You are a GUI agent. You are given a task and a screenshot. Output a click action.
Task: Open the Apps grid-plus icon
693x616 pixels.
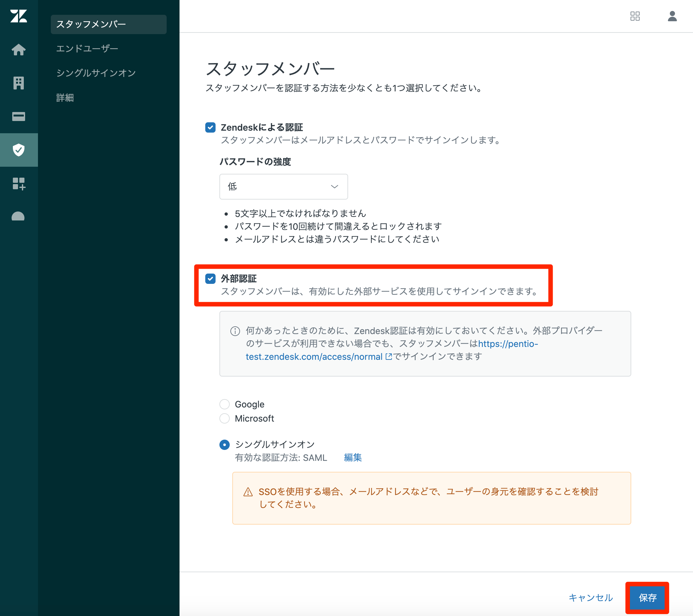(x=19, y=183)
